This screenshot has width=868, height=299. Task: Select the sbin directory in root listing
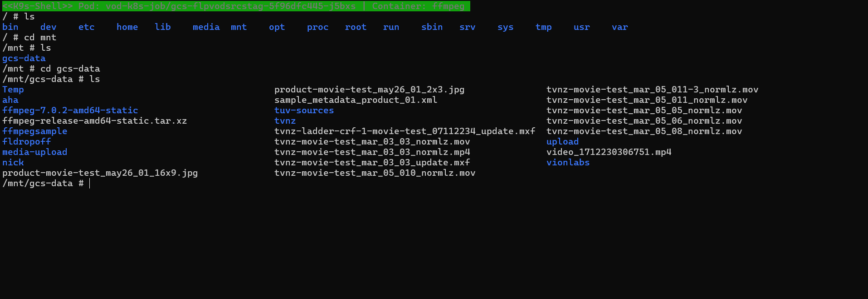tap(432, 27)
